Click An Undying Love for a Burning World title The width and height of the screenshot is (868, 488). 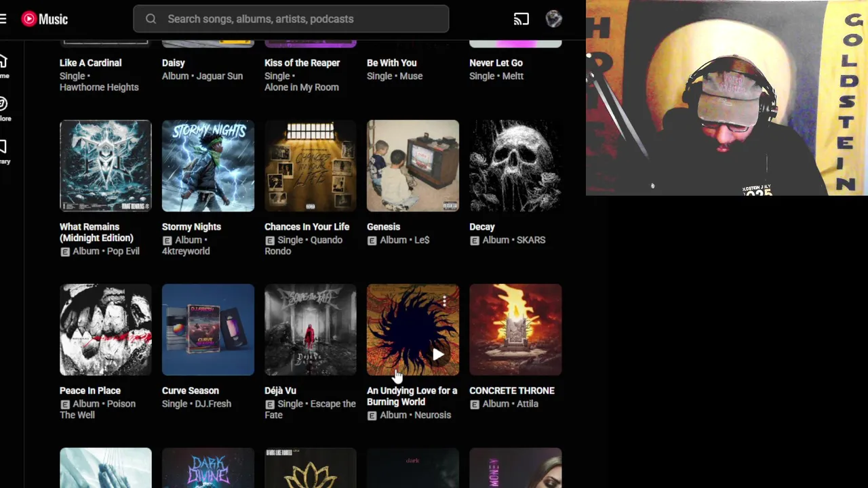tap(412, 396)
